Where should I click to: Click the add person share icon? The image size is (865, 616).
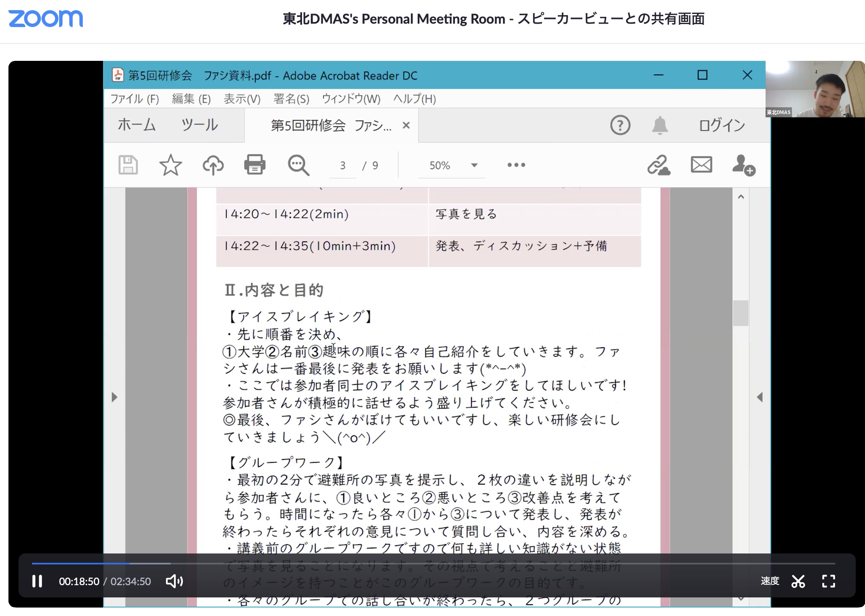click(x=744, y=165)
